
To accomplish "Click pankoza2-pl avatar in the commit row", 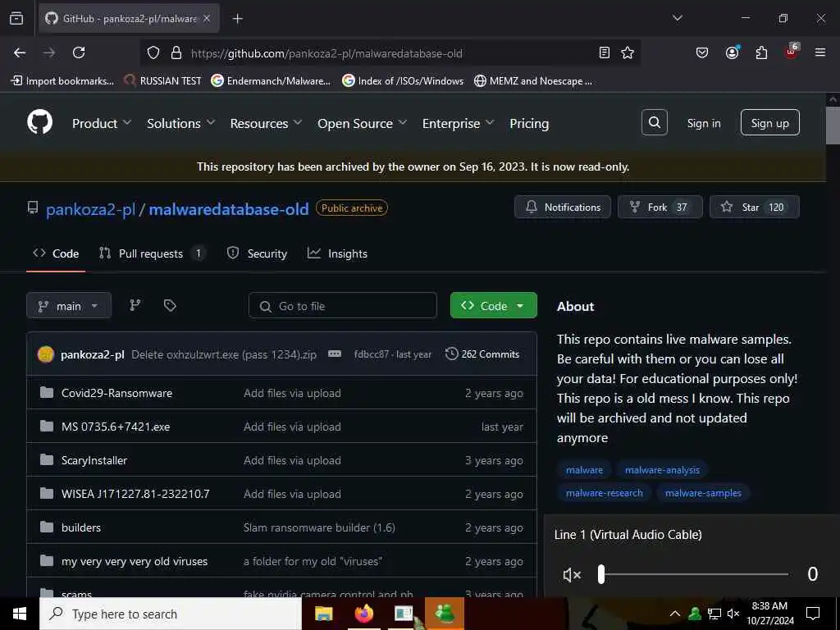I will tap(46, 354).
